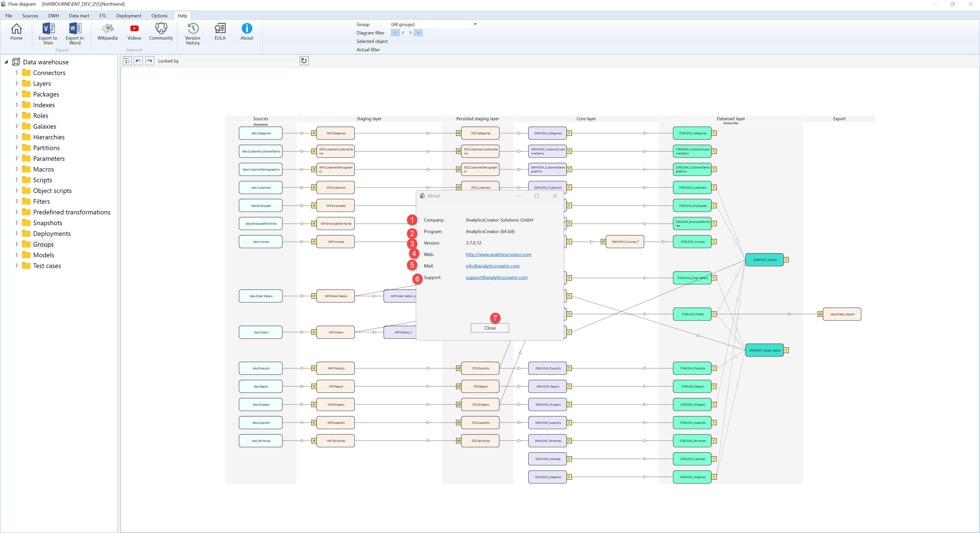
Task: Switch to the Data mart tab
Action: coord(79,16)
